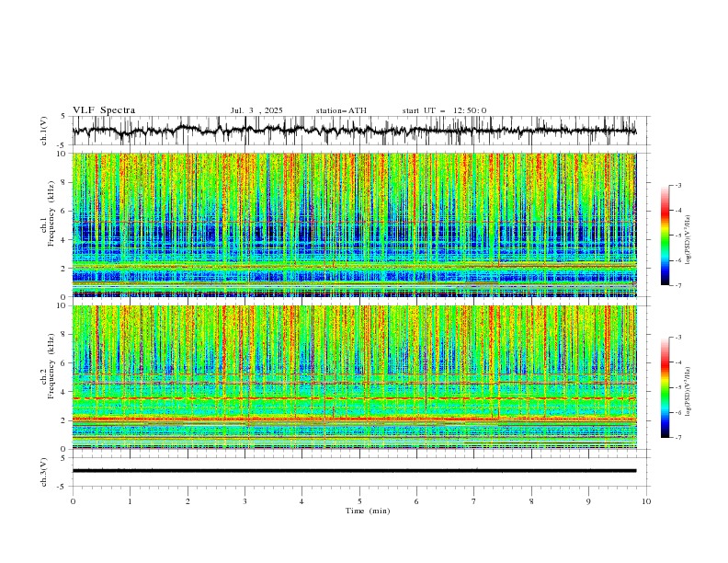Click time axis tick label "1"
Screen dimensions: 728x563
click(130, 501)
